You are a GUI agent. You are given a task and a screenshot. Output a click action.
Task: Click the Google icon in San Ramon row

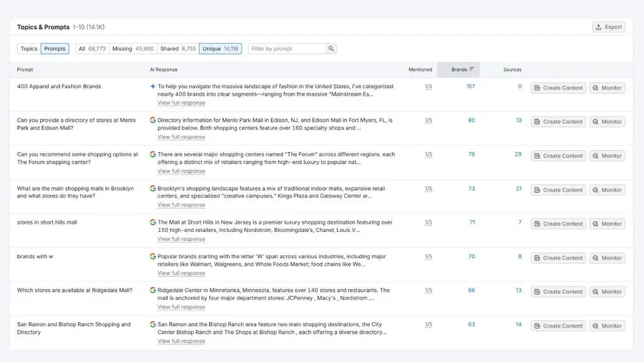pos(153,324)
